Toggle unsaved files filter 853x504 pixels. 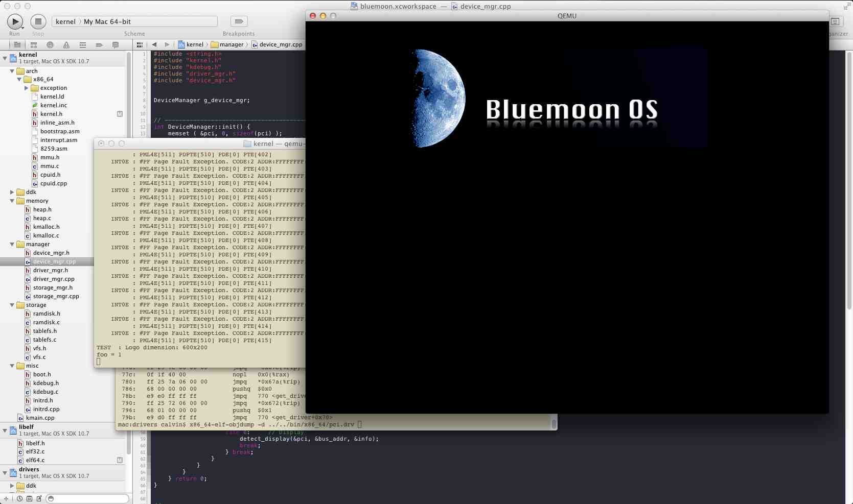[39, 498]
